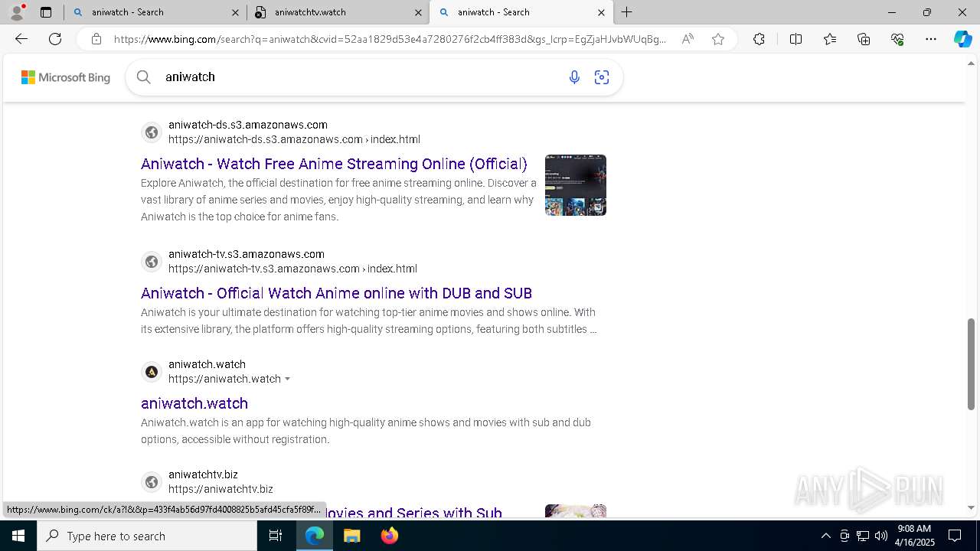Click scrollbar up arrow
This screenshot has height=551, width=980.
972,64
